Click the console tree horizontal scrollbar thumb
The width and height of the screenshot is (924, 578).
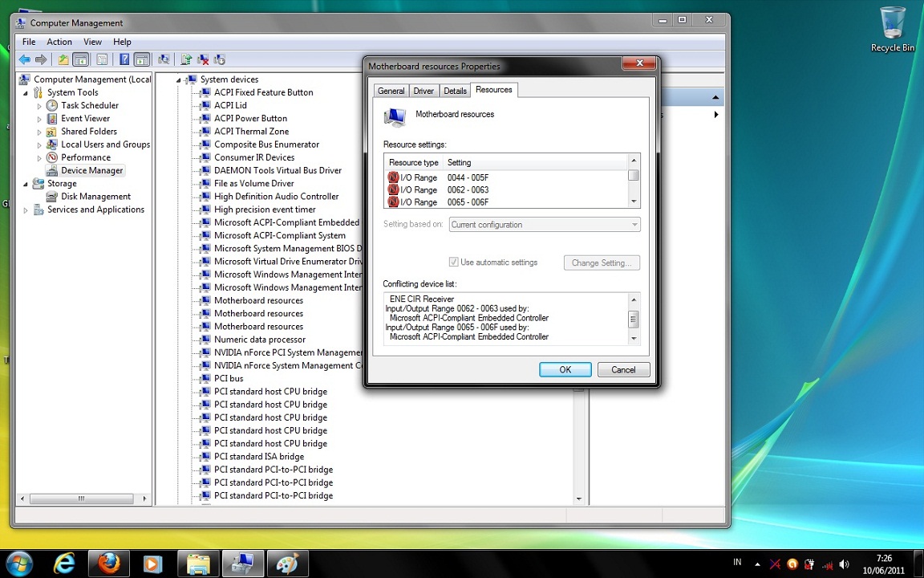click(x=81, y=499)
